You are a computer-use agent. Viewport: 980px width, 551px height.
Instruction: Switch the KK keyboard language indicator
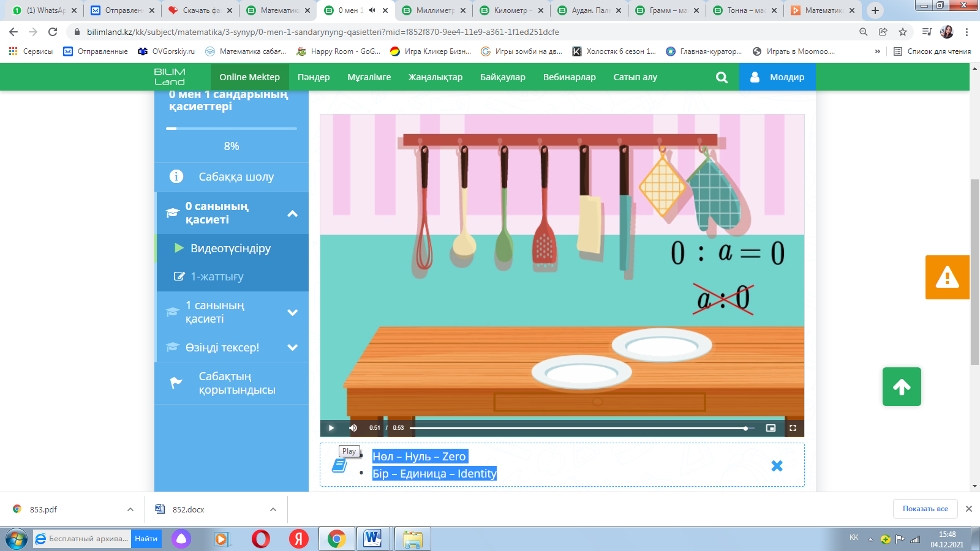pyautogui.click(x=854, y=538)
